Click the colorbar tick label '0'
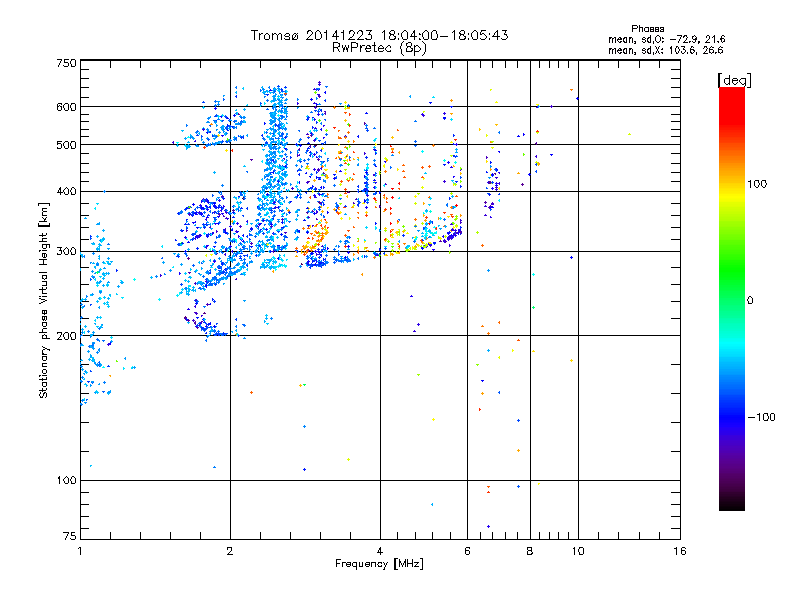The height and width of the screenshot is (600, 800). (750, 301)
